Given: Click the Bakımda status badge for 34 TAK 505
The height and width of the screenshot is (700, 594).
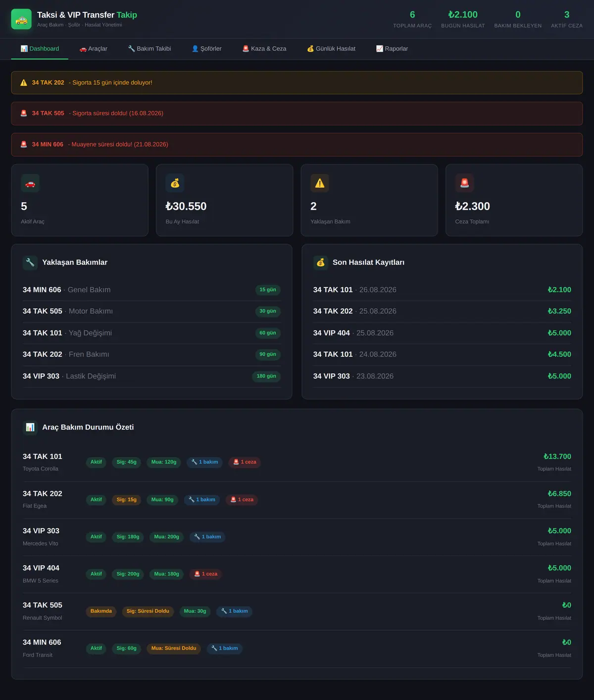Looking at the screenshot, I should 101,611.
